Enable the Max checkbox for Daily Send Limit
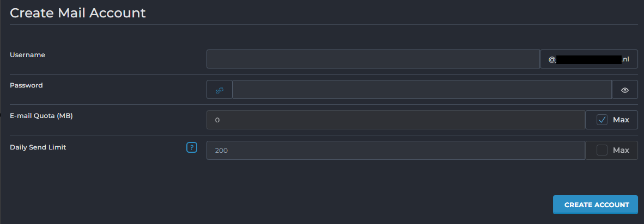This screenshot has width=644, height=224. (602, 150)
